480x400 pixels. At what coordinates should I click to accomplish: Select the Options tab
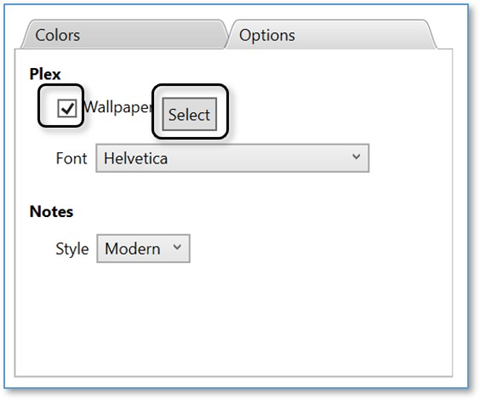click(x=331, y=35)
